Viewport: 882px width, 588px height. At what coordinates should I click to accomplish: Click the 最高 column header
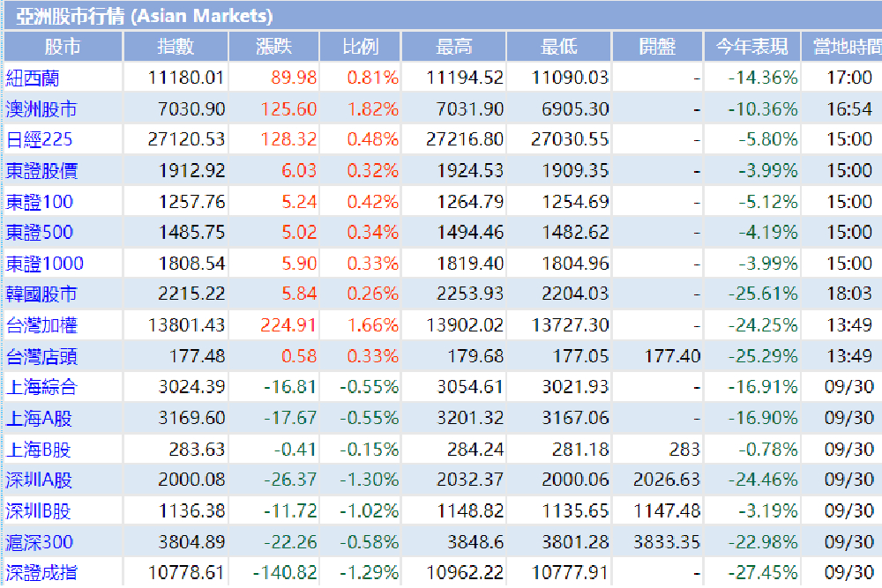[x=454, y=46]
